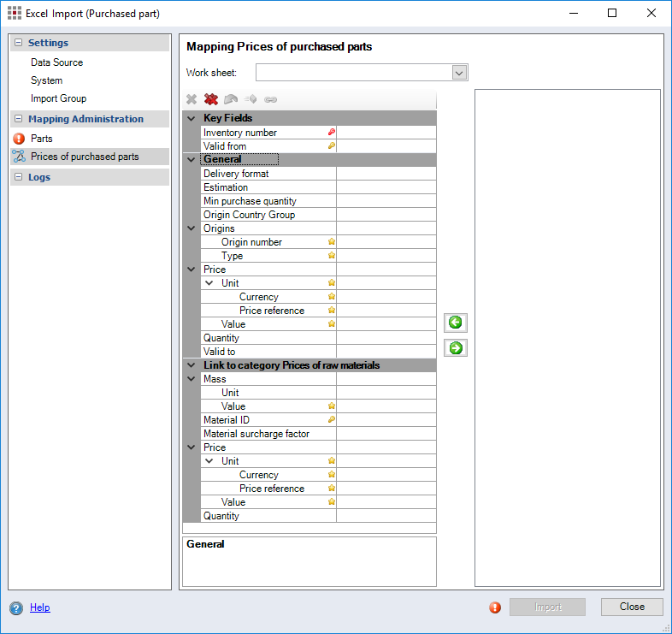Collapse the Mapping Administration section
This screenshot has height=634, width=672.
[18, 119]
